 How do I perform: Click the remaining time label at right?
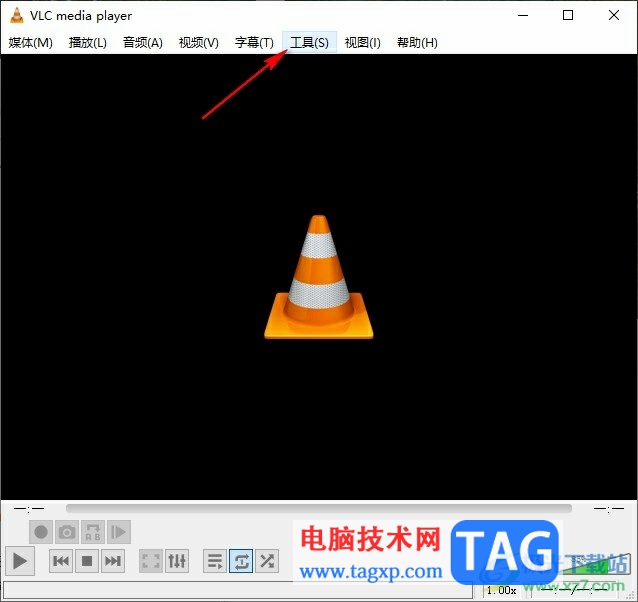click(608, 508)
